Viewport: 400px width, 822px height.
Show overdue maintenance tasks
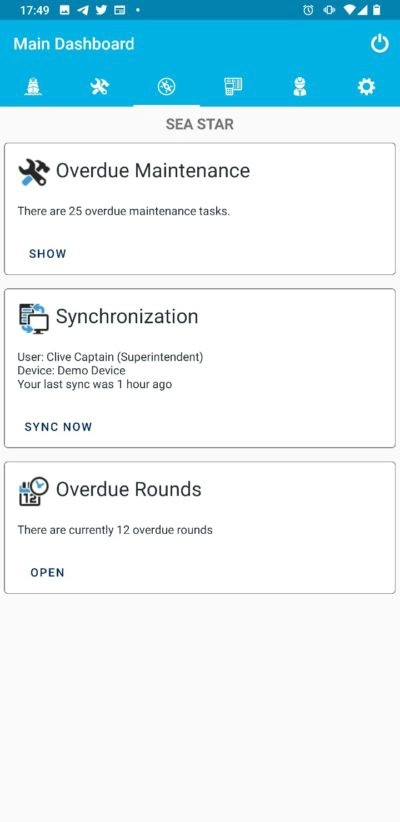pos(48,254)
